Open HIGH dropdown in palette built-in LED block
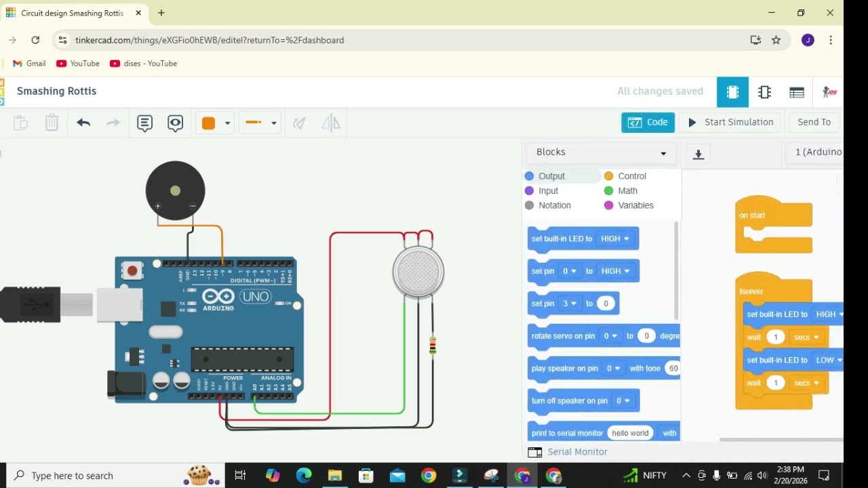 [615, 239]
